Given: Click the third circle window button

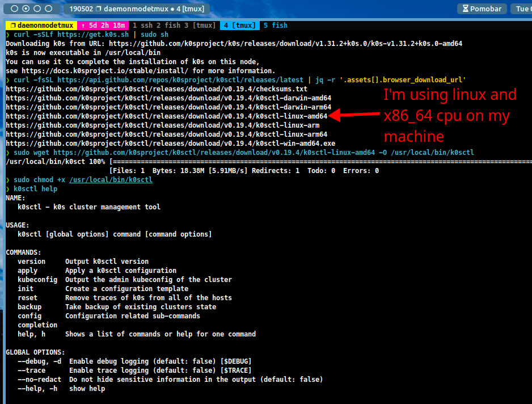Looking at the screenshot, I should (x=37, y=9).
